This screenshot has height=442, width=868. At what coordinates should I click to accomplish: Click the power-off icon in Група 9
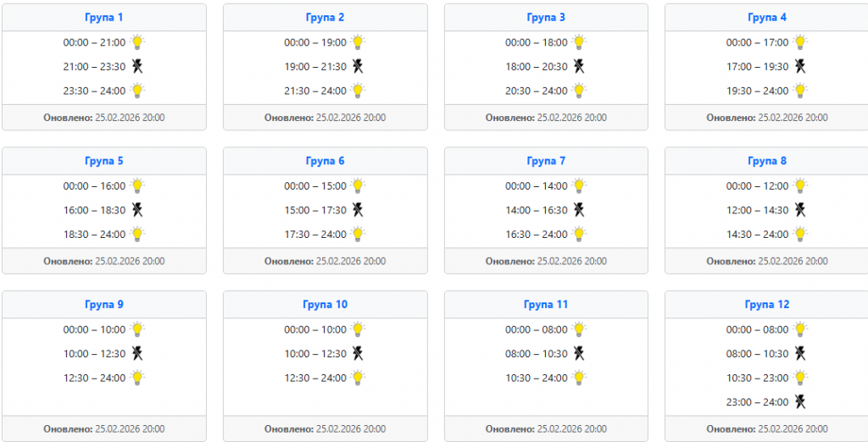point(137,354)
